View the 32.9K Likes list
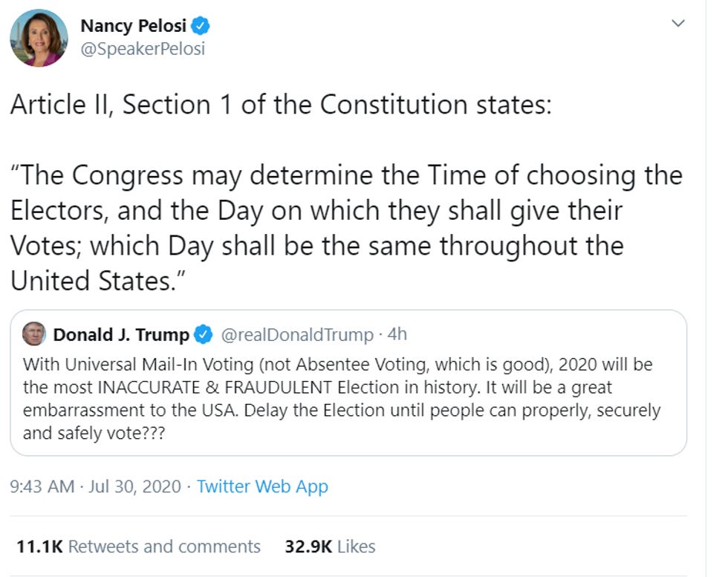This screenshot has width=728, height=577. click(328, 546)
